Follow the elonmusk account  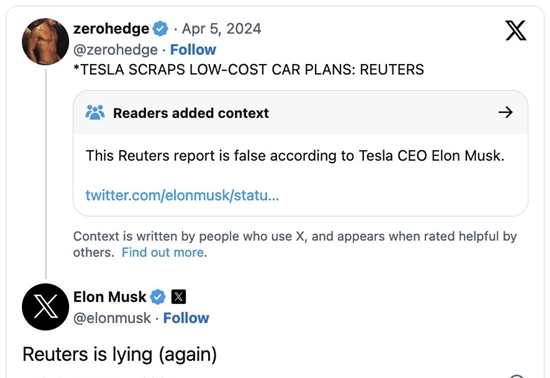pos(186,318)
